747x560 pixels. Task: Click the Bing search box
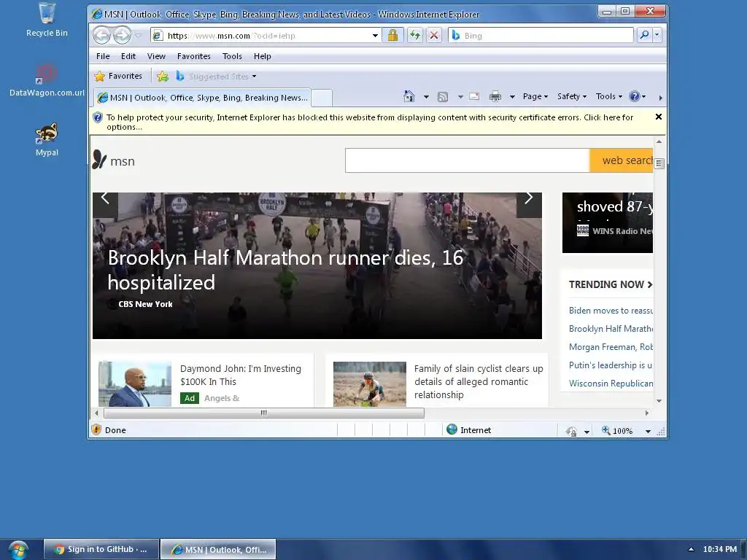(x=541, y=36)
